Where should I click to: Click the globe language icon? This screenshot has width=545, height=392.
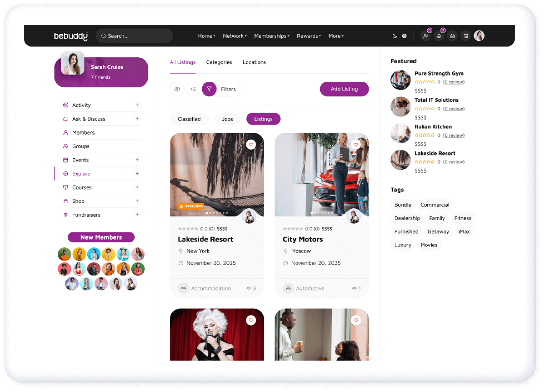coord(404,36)
